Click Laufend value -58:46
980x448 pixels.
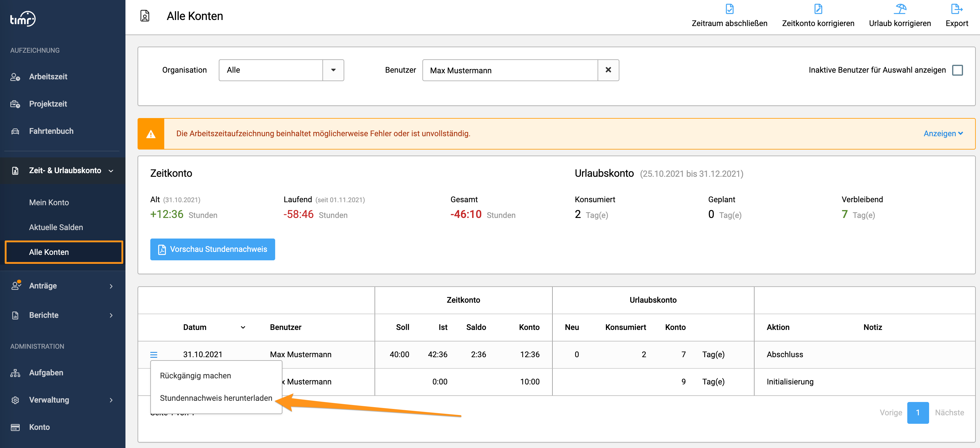[298, 214]
